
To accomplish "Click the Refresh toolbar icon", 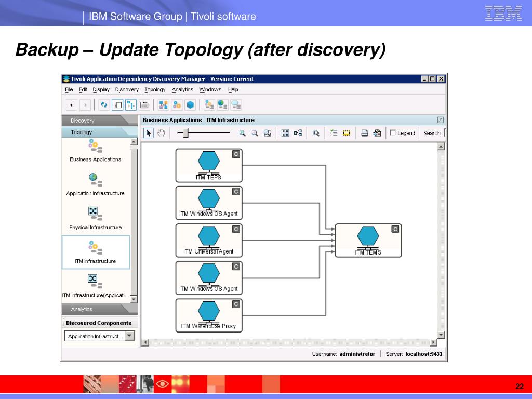I will (x=104, y=105).
